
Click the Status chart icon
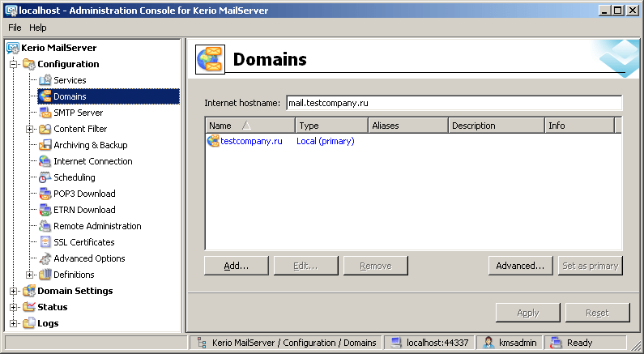29,307
